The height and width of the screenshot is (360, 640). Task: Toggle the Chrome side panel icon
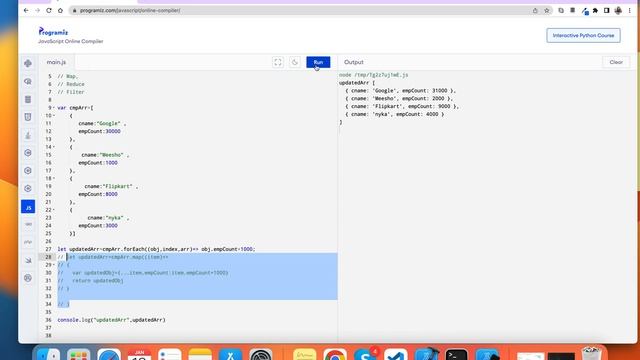pos(607,11)
